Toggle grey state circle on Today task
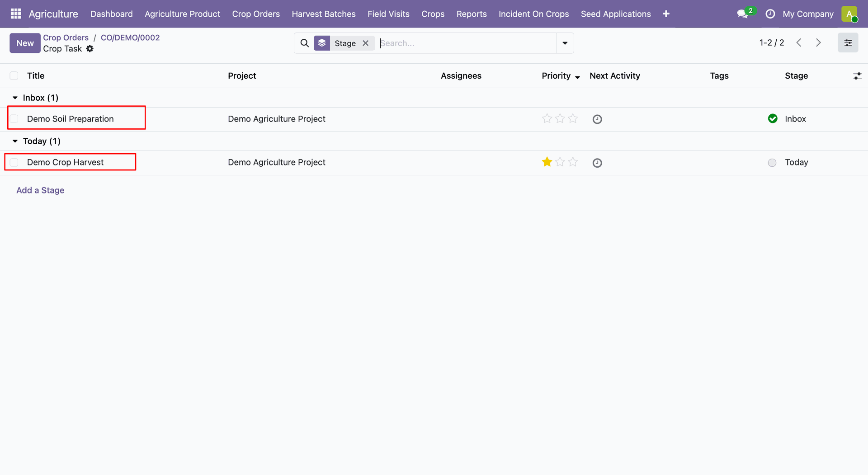The height and width of the screenshot is (475, 868). point(772,163)
